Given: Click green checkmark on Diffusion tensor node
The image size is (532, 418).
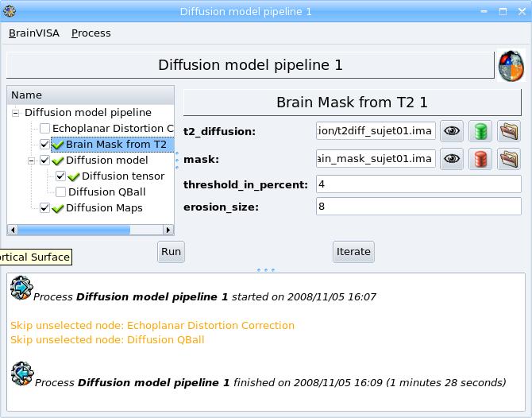Looking at the screenshot, I should [74, 176].
